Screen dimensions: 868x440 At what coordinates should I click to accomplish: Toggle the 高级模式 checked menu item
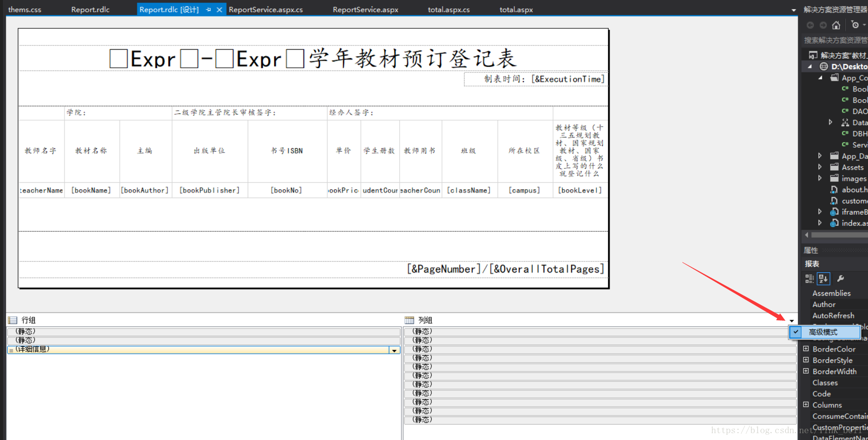(824, 332)
